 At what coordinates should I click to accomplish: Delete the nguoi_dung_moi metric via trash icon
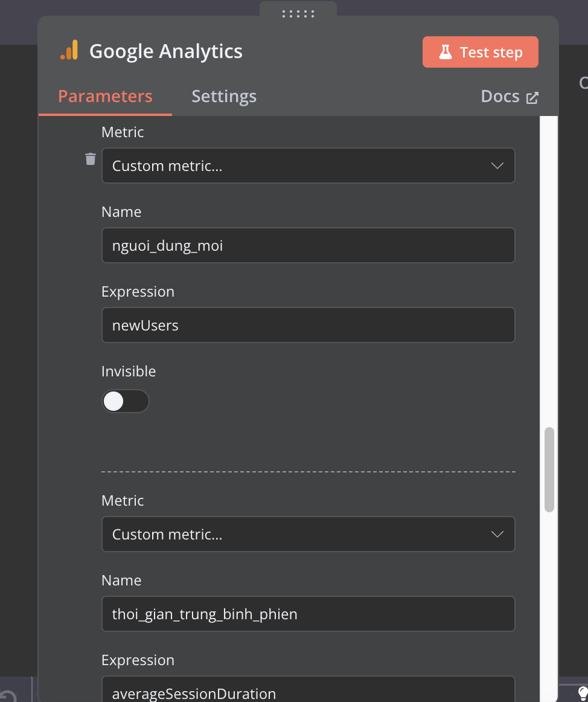91,159
